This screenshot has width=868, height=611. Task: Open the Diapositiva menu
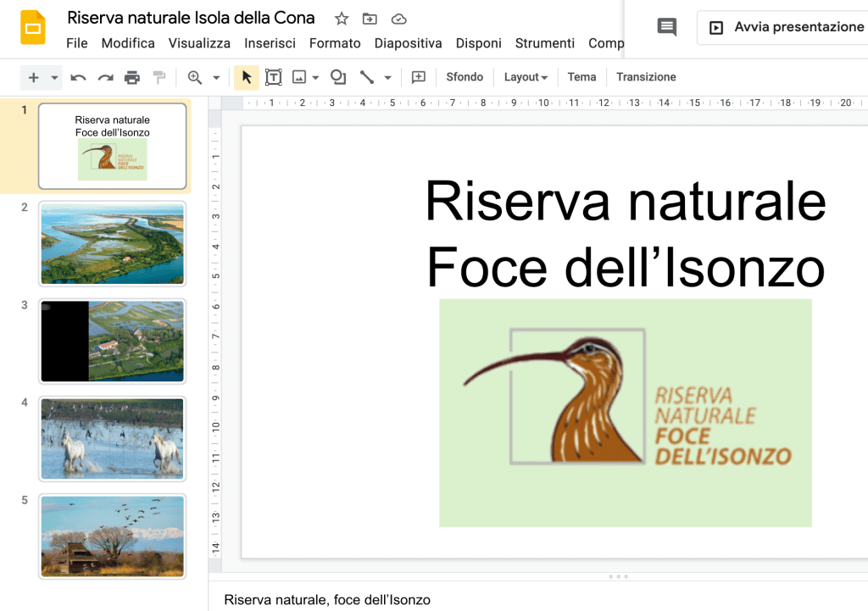click(408, 43)
